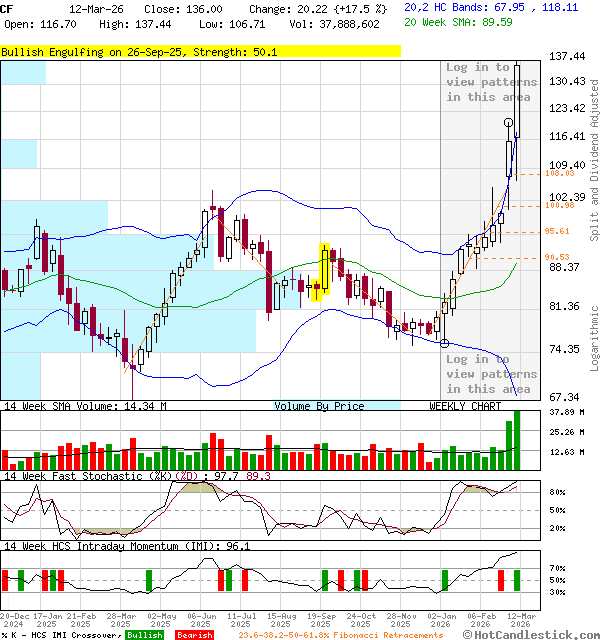
Task: Click the 20,2 HC Bands legend text
Action: click(x=491, y=7)
